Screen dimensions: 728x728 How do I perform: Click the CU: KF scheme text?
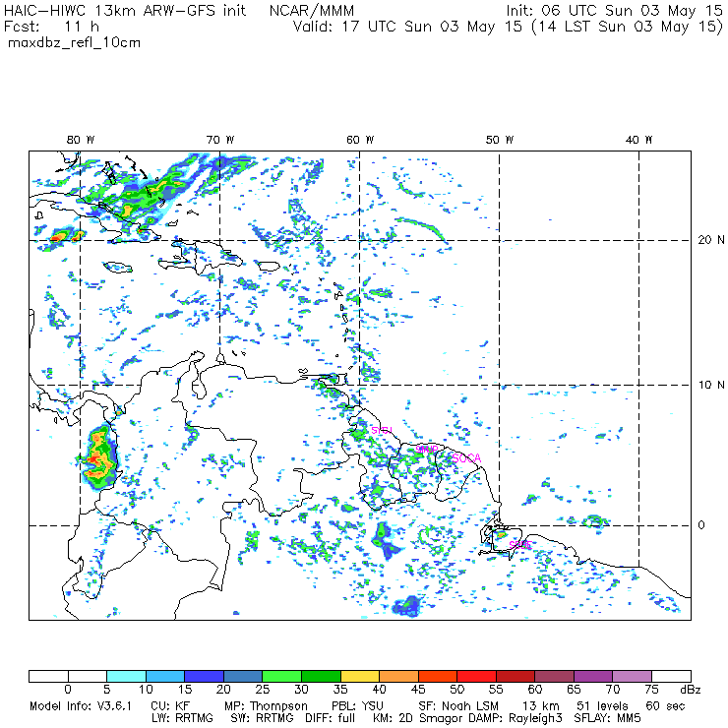tap(170, 706)
